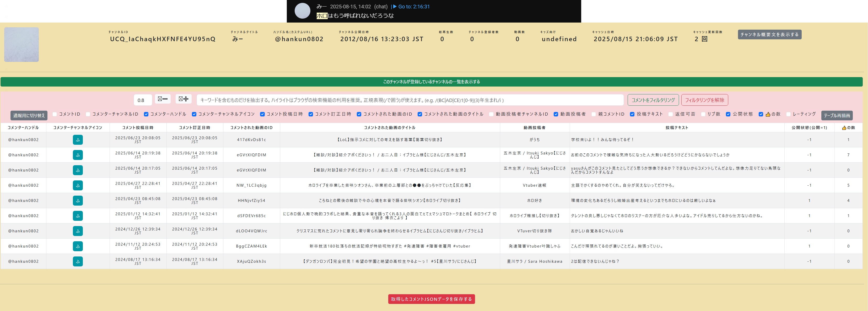This screenshot has height=311, width=868.
Task: Click コメントをフィルタリング button
Action: (x=653, y=100)
